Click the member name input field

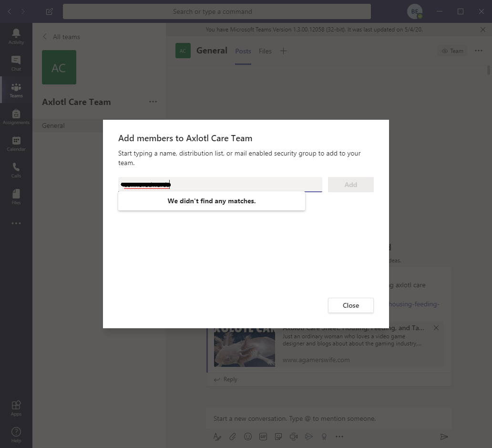220,185
